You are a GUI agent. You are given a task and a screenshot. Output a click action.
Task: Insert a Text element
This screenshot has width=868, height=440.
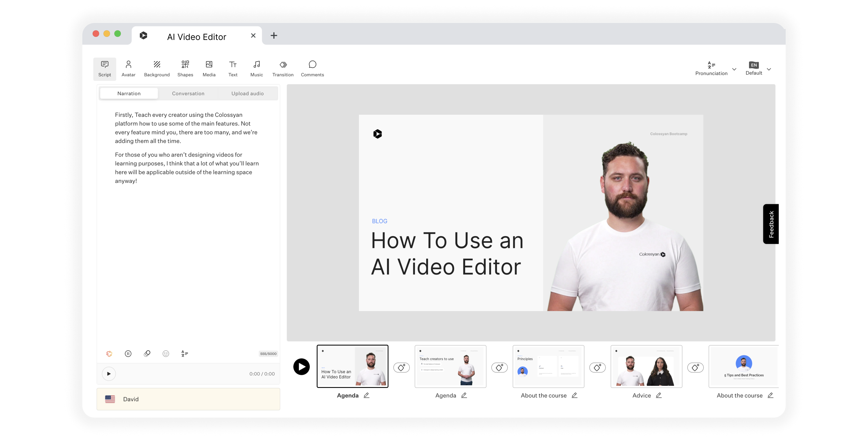point(232,68)
